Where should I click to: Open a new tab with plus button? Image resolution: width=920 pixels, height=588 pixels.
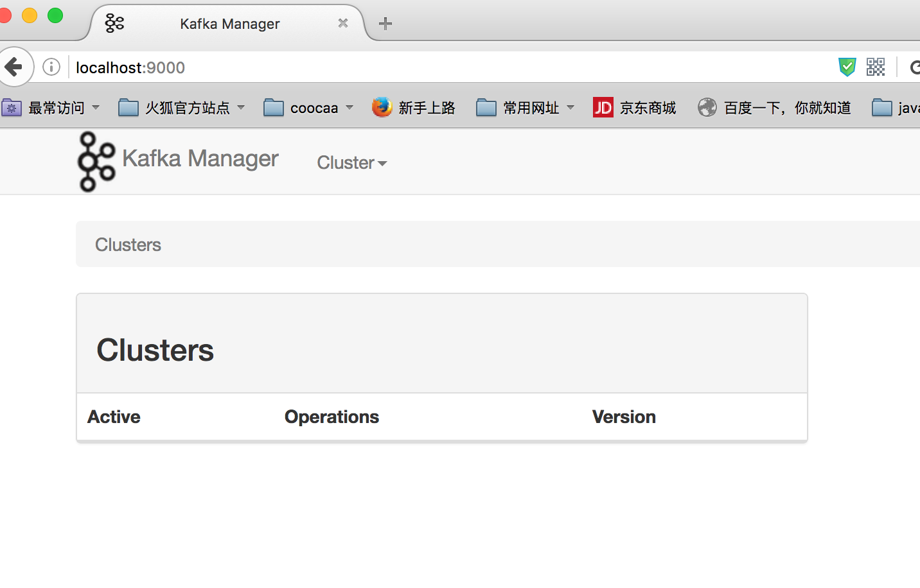coord(385,24)
